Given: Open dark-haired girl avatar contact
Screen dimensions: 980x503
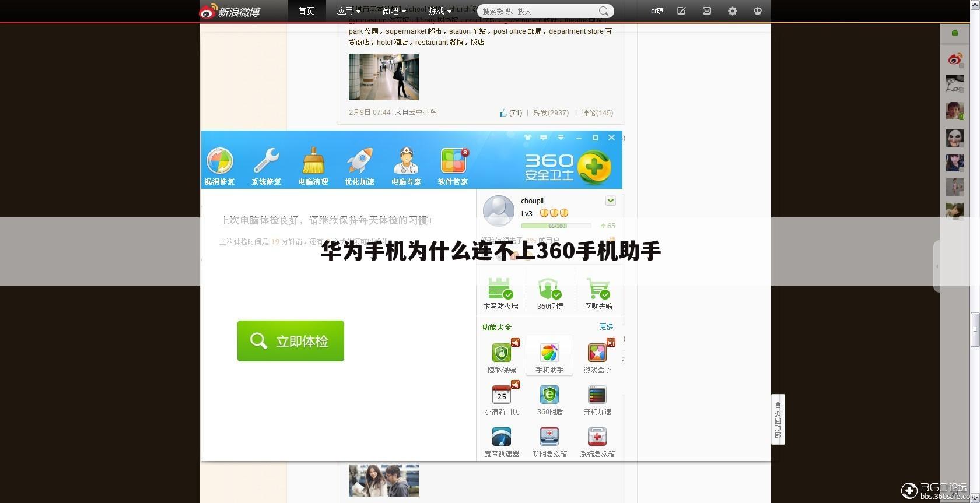Looking at the screenshot, I should [955, 163].
